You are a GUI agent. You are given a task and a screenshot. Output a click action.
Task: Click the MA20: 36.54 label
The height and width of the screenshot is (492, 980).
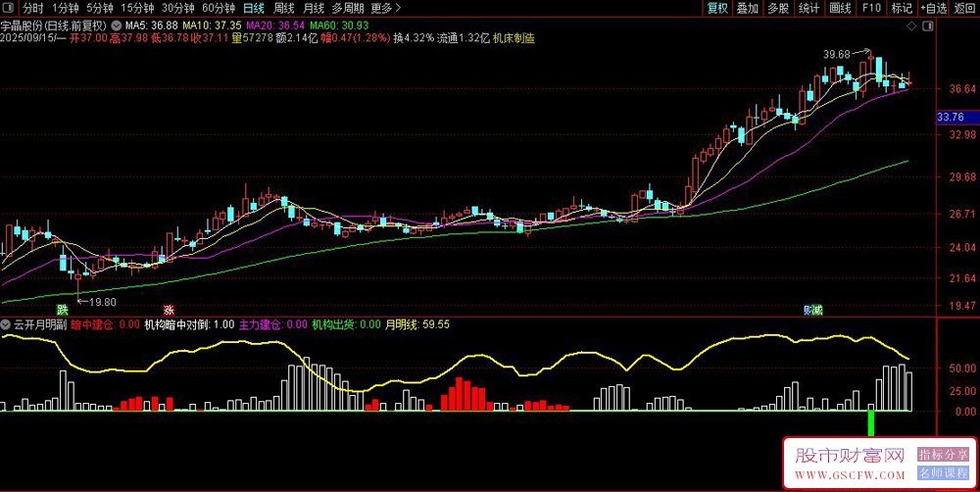[275, 26]
